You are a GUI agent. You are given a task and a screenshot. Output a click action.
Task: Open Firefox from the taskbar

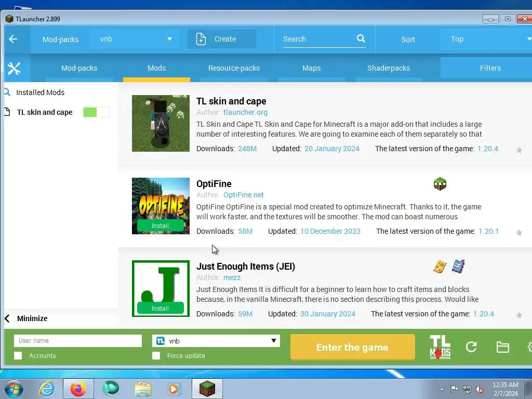pos(78,389)
